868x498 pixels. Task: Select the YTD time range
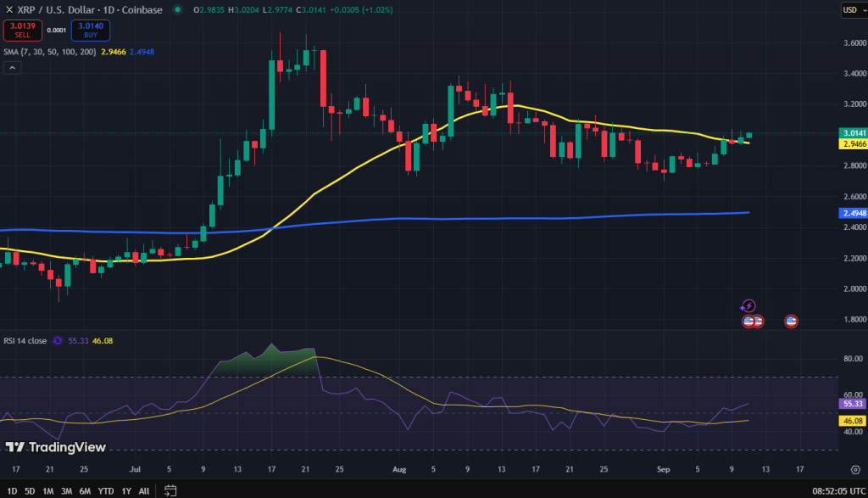pyautogui.click(x=106, y=491)
